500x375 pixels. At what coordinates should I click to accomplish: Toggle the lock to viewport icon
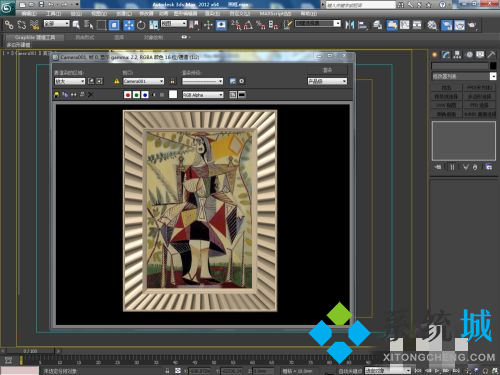coord(172,81)
